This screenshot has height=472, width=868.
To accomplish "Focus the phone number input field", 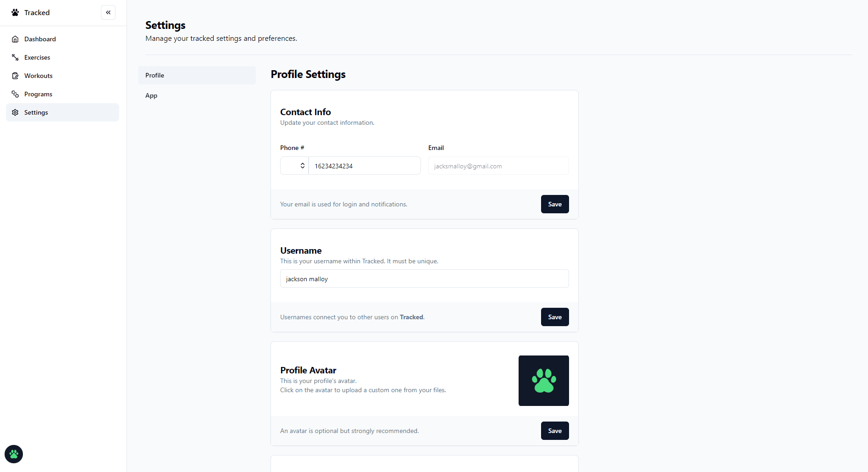I will coord(365,166).
